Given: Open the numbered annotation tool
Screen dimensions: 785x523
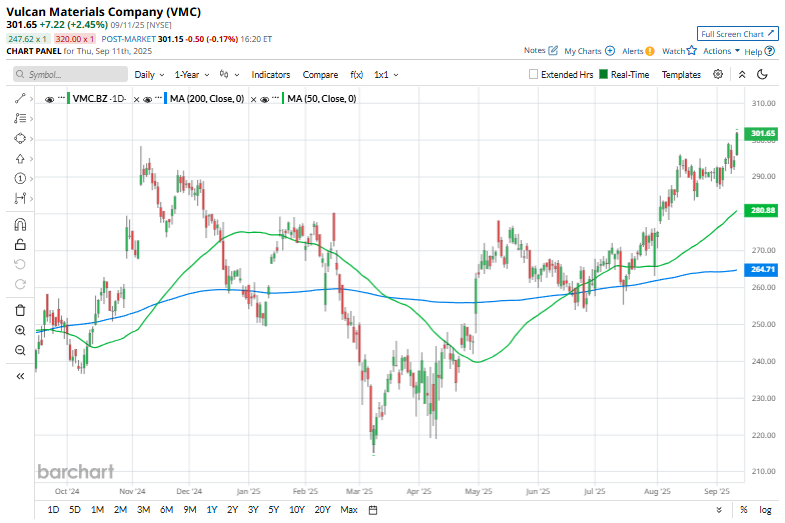Looking at the screenshot, I should 20,179.
